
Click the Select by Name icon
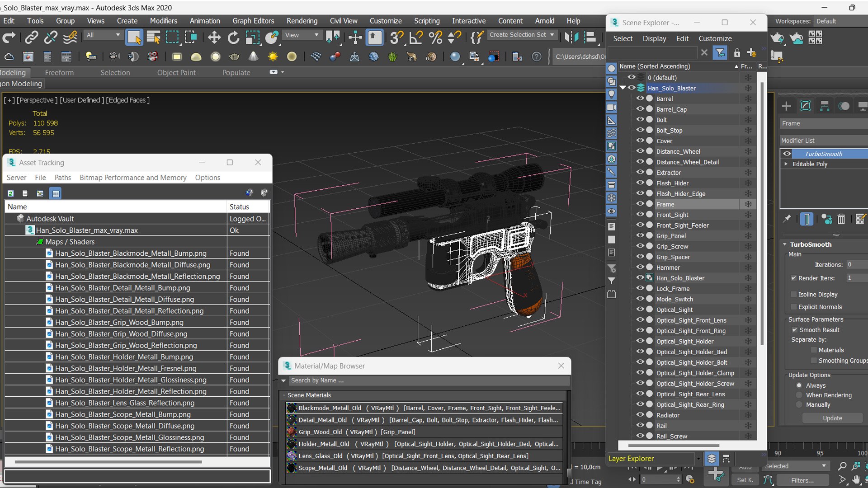pos(153,38)
